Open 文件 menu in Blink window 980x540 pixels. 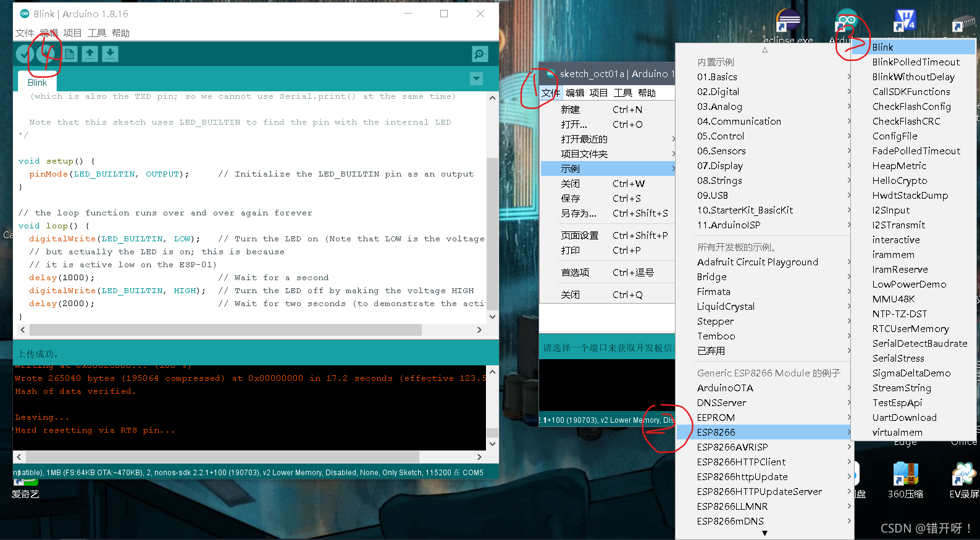coord(25,33)
